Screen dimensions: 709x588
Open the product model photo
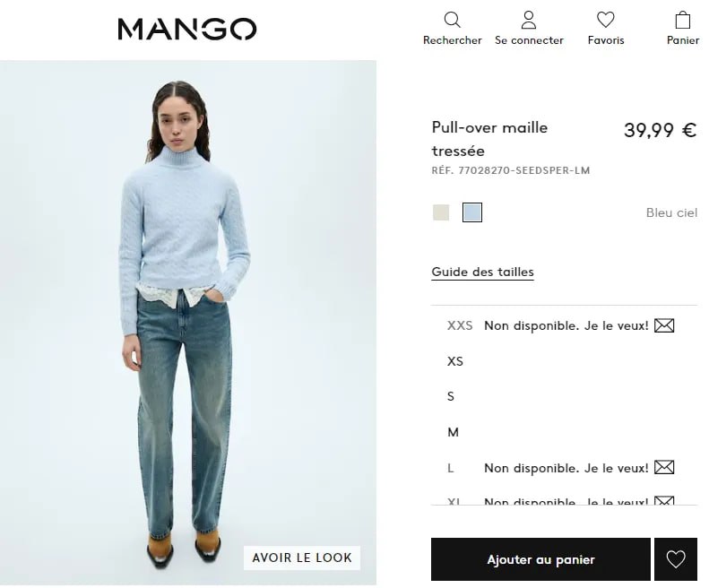(188, 323)
